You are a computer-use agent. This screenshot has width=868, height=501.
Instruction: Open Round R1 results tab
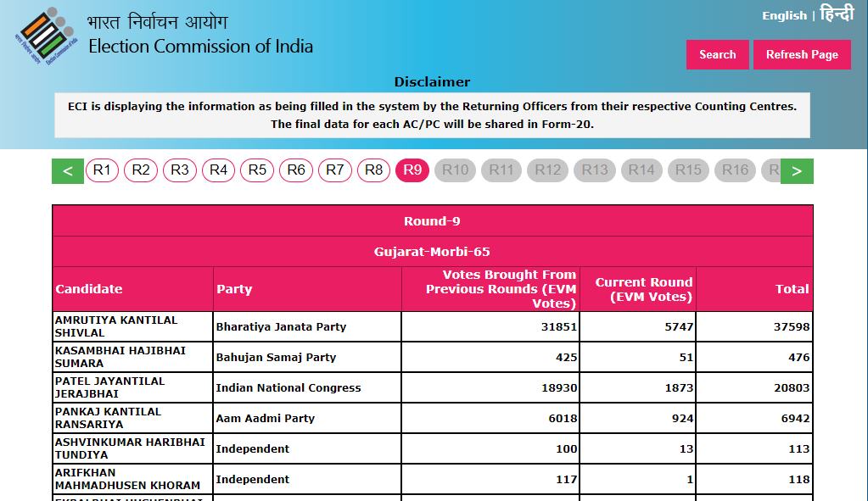(102, 170)
